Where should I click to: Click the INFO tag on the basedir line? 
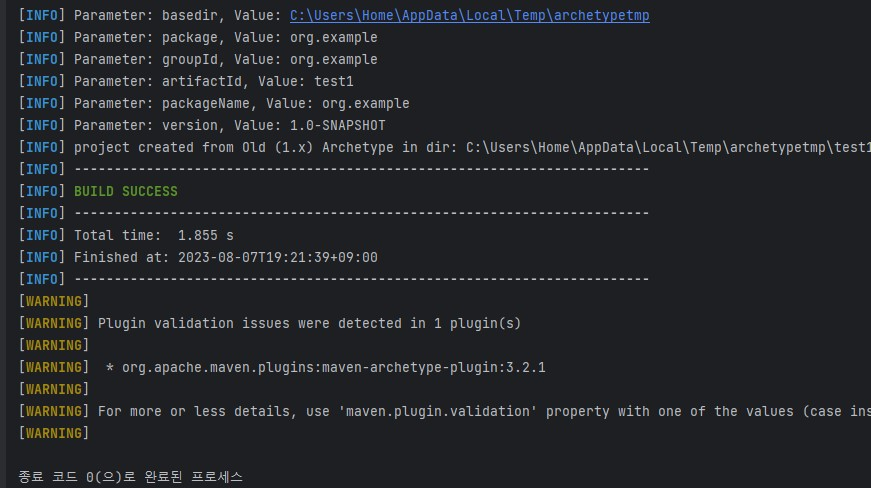pyautogui.click(x=42, y=16)
